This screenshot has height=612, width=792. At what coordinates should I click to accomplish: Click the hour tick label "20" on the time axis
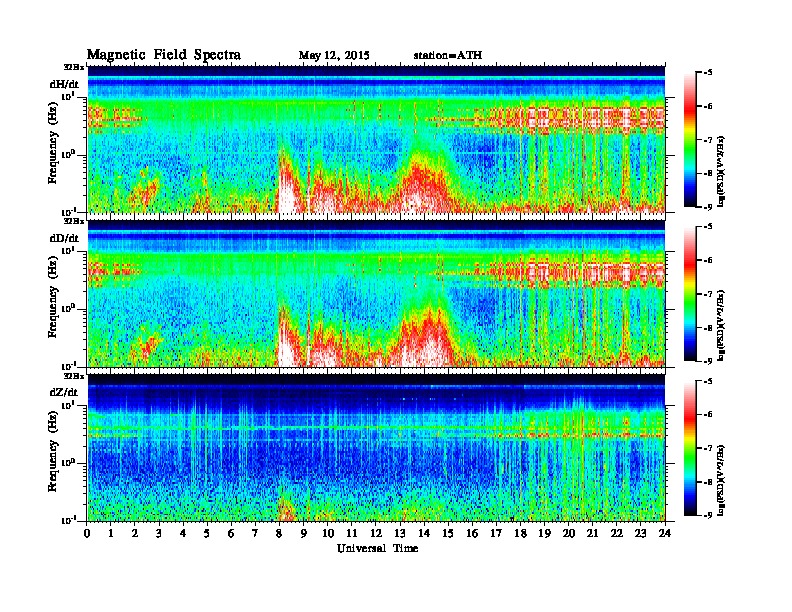click(x=569, y=533)
